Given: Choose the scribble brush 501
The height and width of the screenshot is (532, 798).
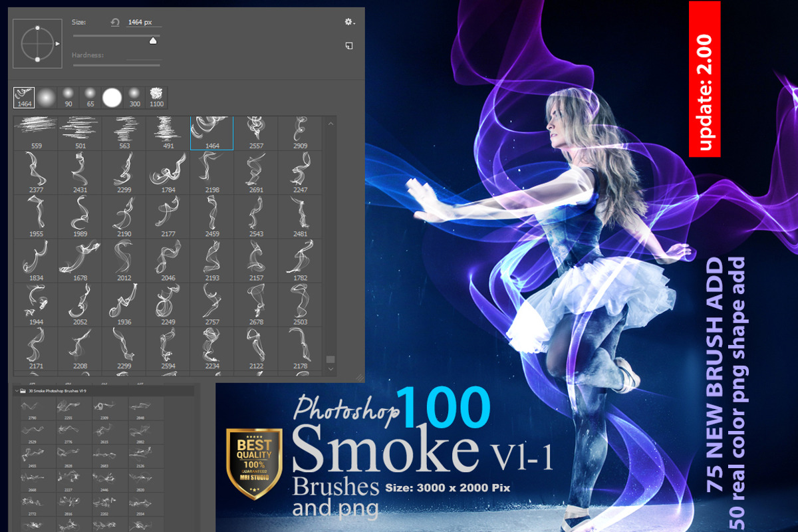Looking at the screenshot, I should point(80,133).
